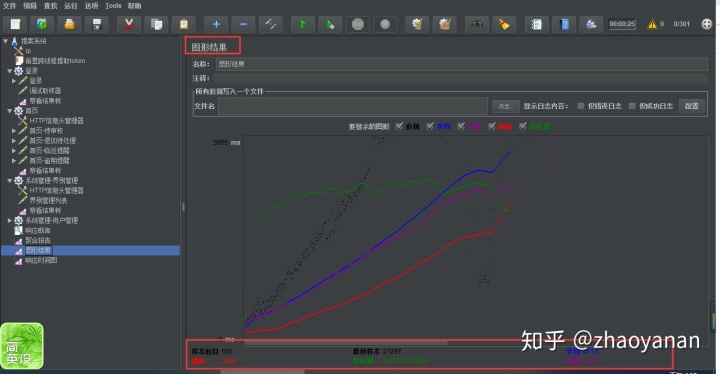Select 响应时间图 listener in tree
The image size is (720, 374).
(x=41, y=261)
